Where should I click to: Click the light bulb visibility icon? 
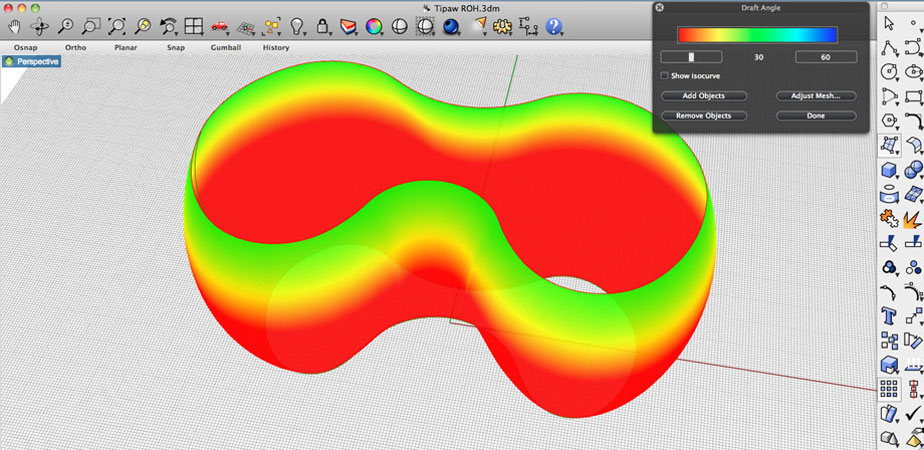point(297,26)
